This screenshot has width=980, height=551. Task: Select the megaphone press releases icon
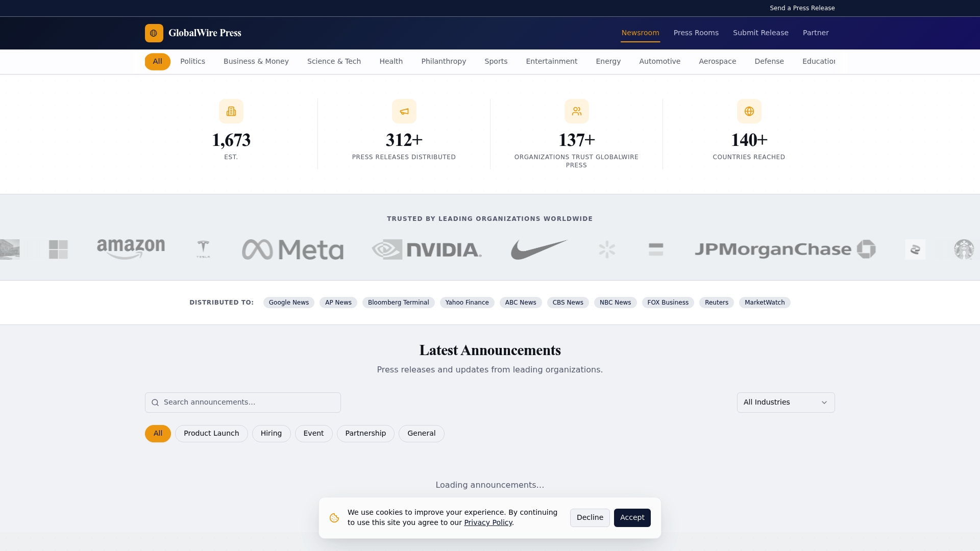click(x=404, y=111)
